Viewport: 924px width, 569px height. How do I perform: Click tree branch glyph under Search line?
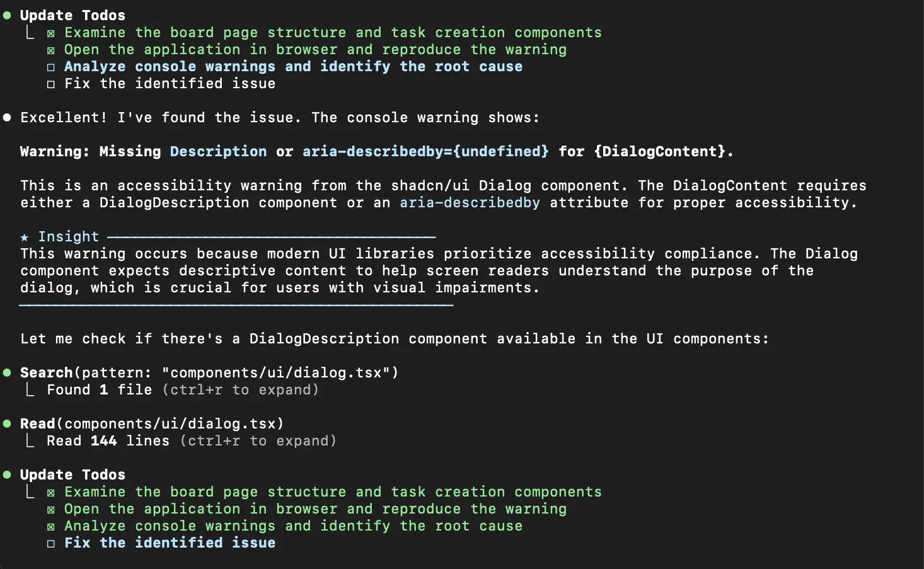(x=30, y=389)
